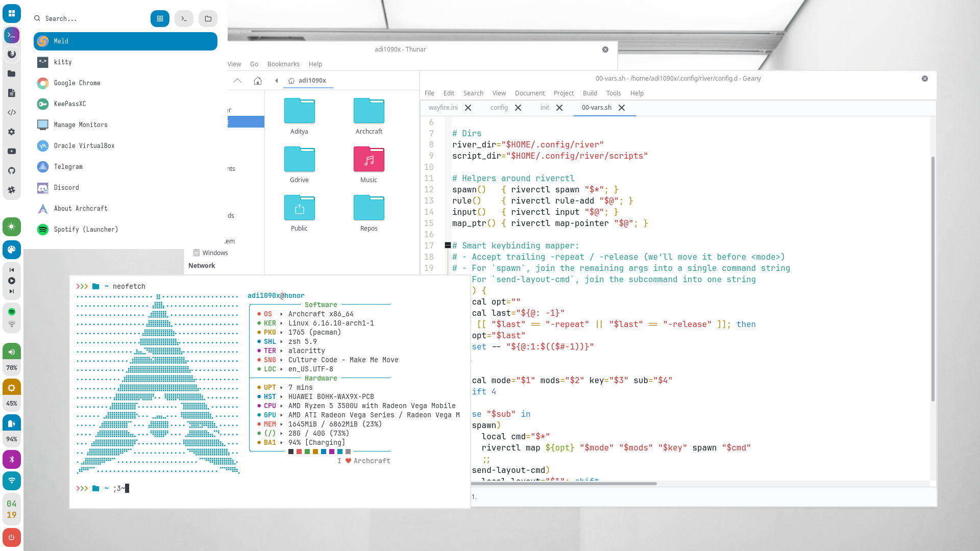Click the volume speaker control at 70%
980x551 pixels.
pos(12,352)
